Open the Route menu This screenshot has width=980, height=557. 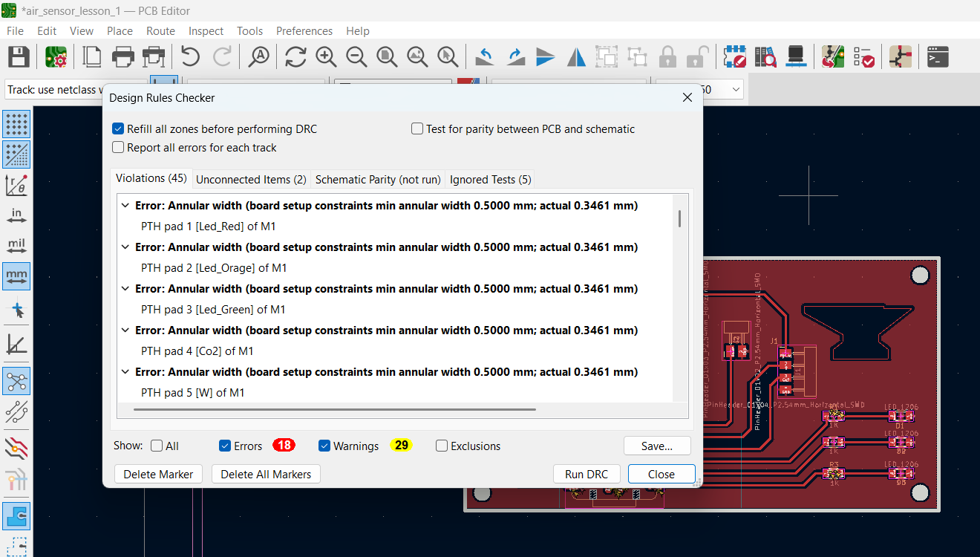point(160,30)
